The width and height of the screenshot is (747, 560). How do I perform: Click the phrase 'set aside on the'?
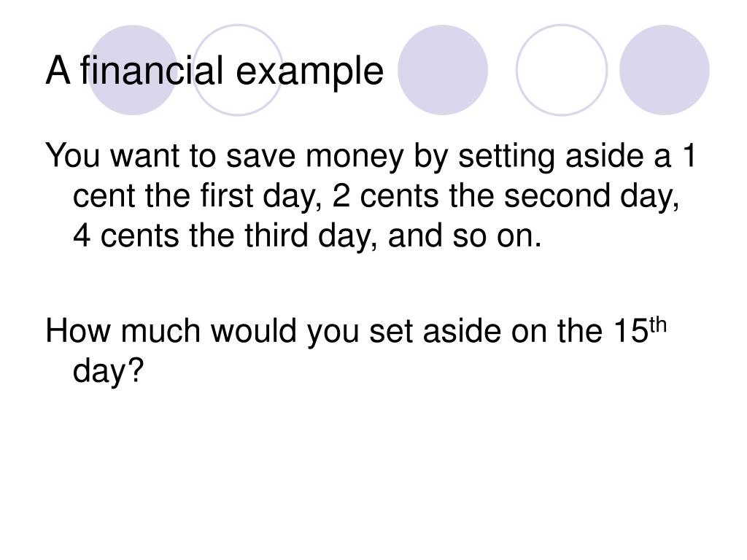[486, 331]
